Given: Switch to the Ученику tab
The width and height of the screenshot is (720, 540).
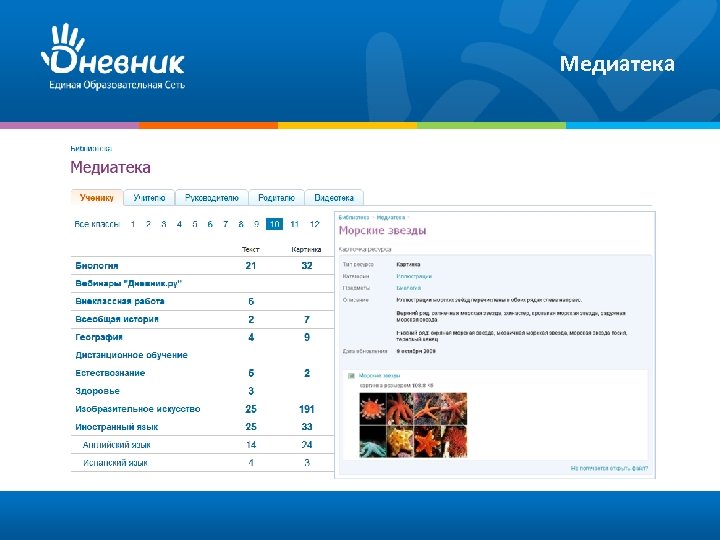Looking at the screenshot, I should (96, 198).
